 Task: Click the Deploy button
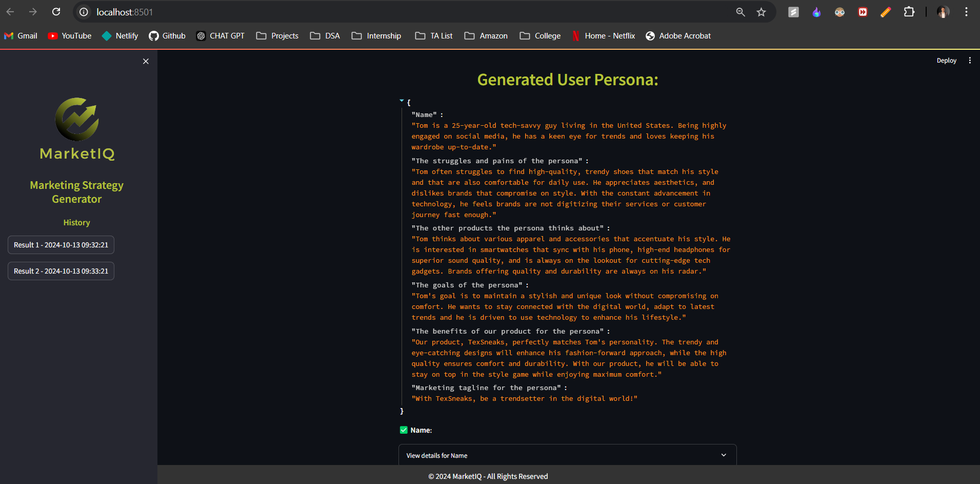click(x=946, y=61)
